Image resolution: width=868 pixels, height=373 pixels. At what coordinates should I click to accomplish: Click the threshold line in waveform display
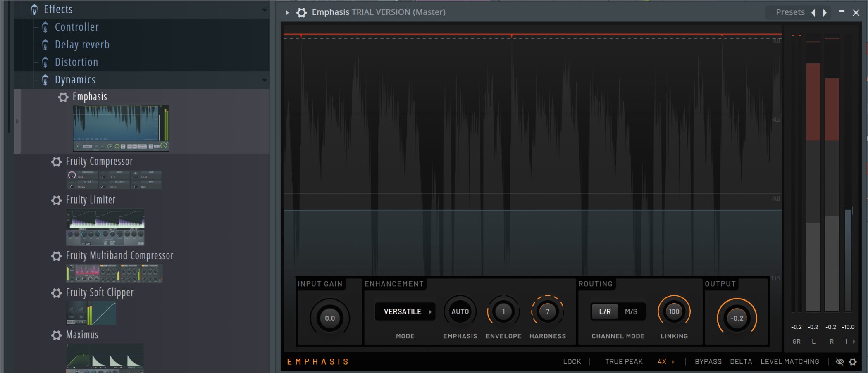(532, 210)
